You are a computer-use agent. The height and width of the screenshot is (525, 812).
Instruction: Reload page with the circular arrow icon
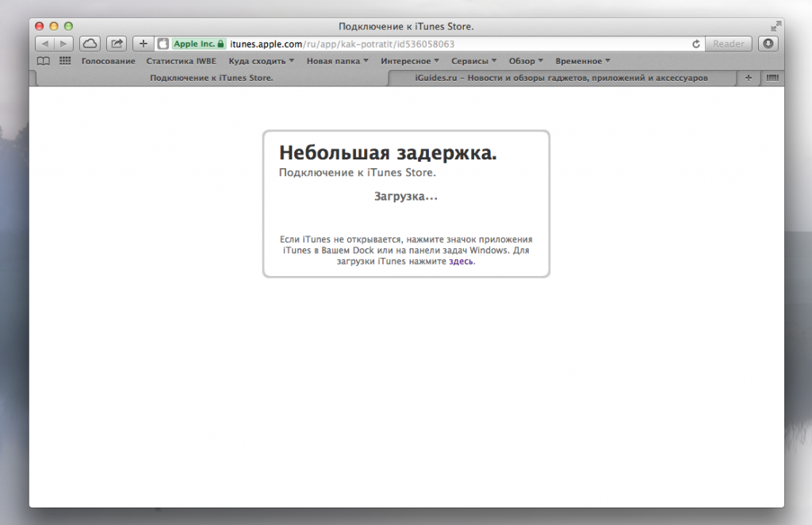coord(696,44)
